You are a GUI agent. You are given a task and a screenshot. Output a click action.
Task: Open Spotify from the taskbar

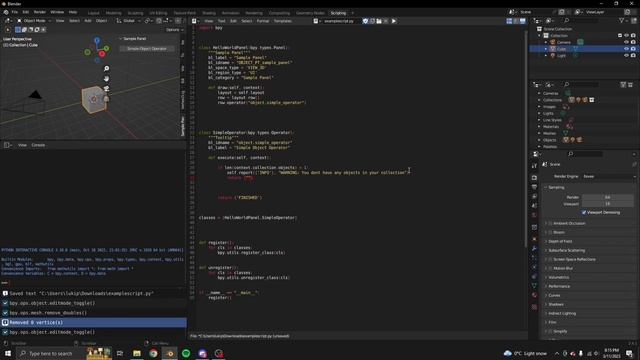tap(186, 353)
